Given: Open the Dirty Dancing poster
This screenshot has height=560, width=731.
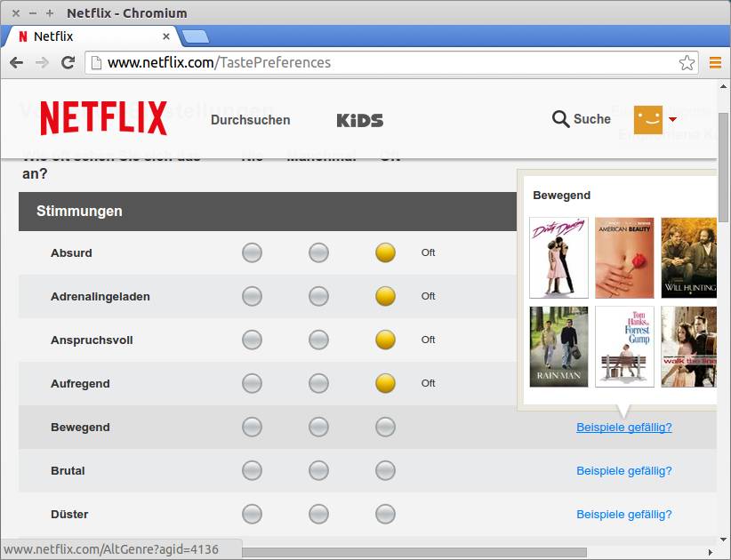Looking at the screenshot, I should click(559, 258).
